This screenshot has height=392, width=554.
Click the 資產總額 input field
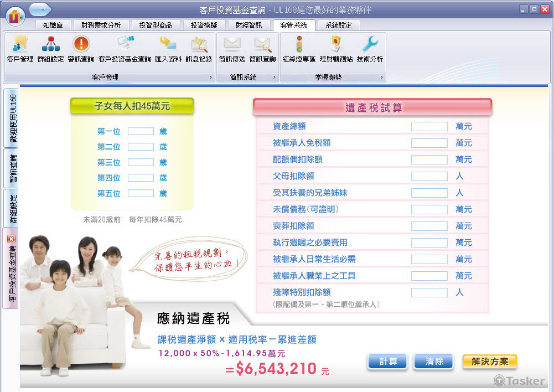(x=428, y=126)
